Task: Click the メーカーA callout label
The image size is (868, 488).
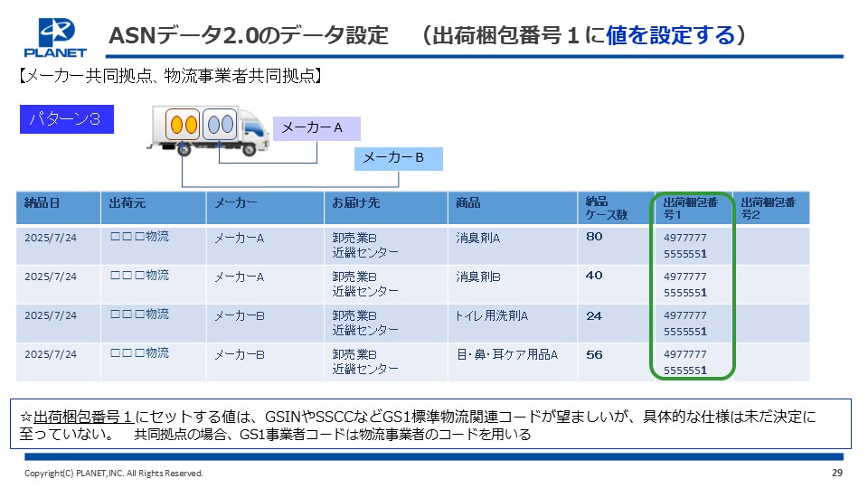Action: [x=316, y=128]
